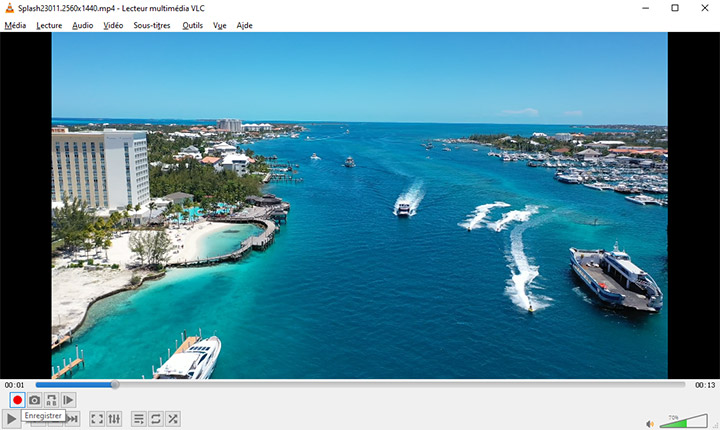Screen dimensions: 720x430
Task: Click the playback seek bar
Action: tap(360, 385)
